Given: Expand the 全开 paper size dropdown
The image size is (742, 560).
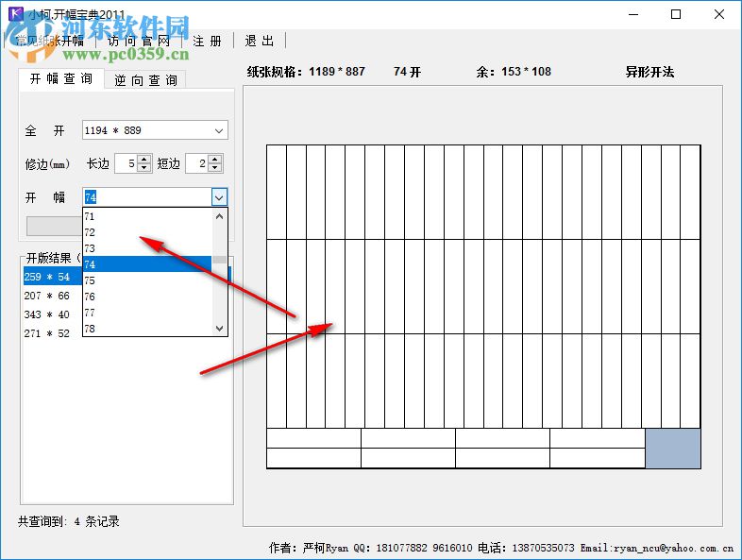Looking at the screenshot, I should pos(219,130).
